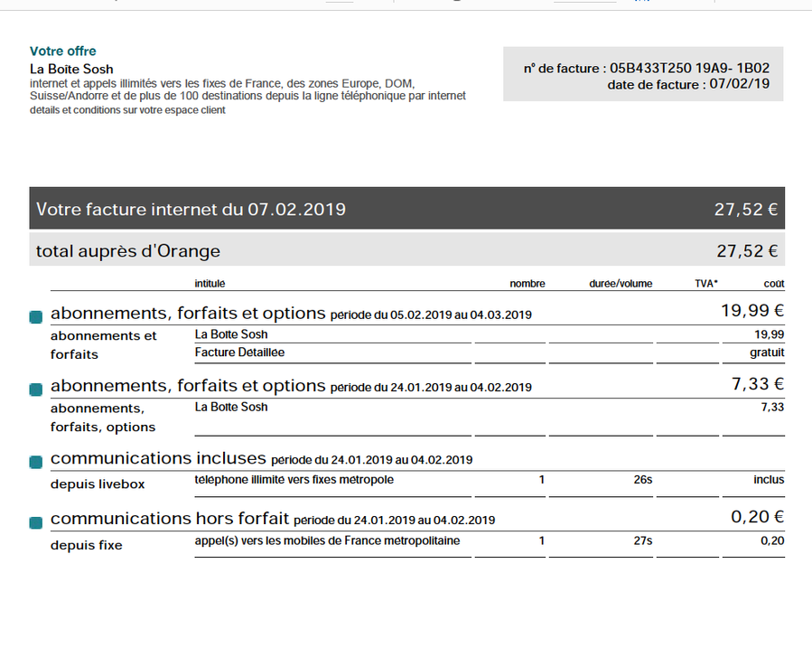Select the 19,99 cost in La Boîte Sosh row
812x667 pixels.
pyautogui.click(x=769, y=334)
